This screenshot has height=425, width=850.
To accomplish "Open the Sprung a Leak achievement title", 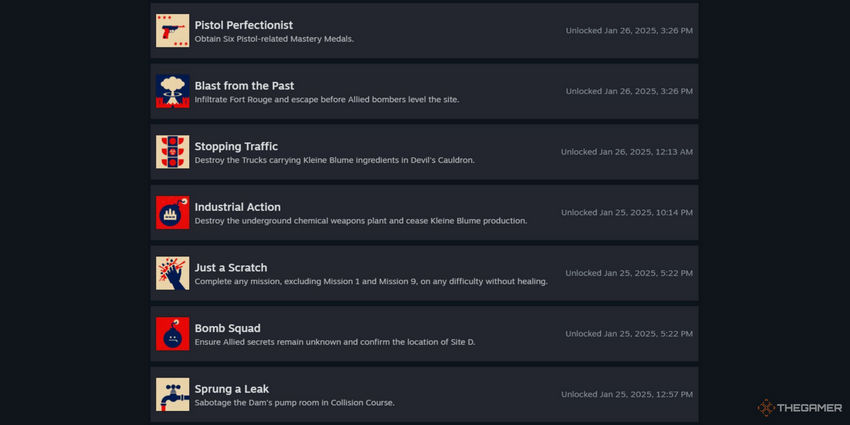I will click(x=231, y=389).
